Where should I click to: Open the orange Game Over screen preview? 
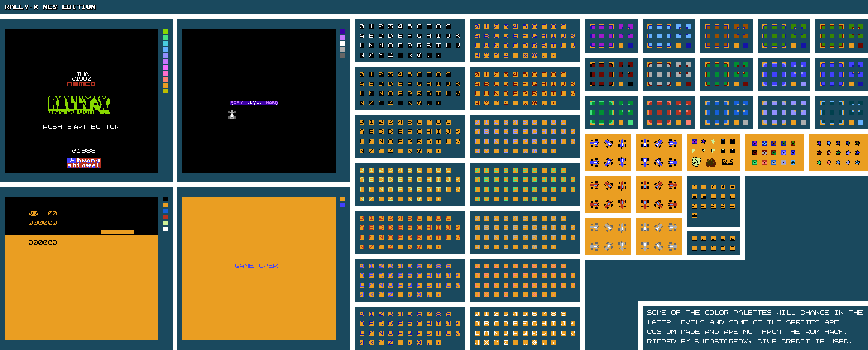click(259, 268)
